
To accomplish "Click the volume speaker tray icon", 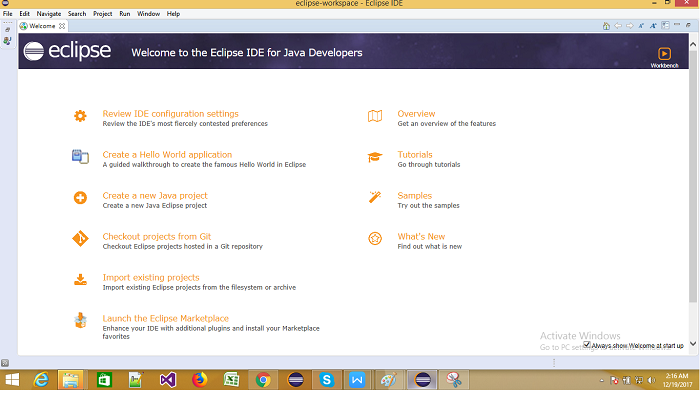I will click(651, 380).
